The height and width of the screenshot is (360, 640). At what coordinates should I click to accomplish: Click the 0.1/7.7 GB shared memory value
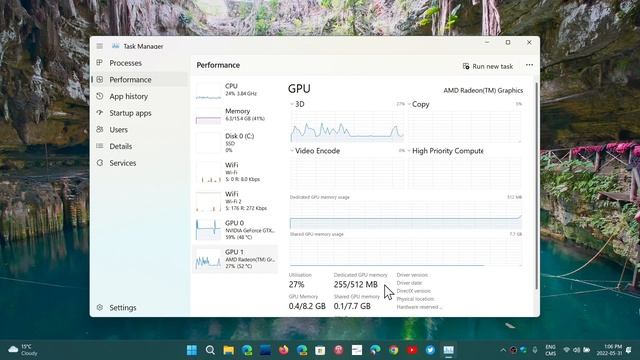(x=352, y=306)
